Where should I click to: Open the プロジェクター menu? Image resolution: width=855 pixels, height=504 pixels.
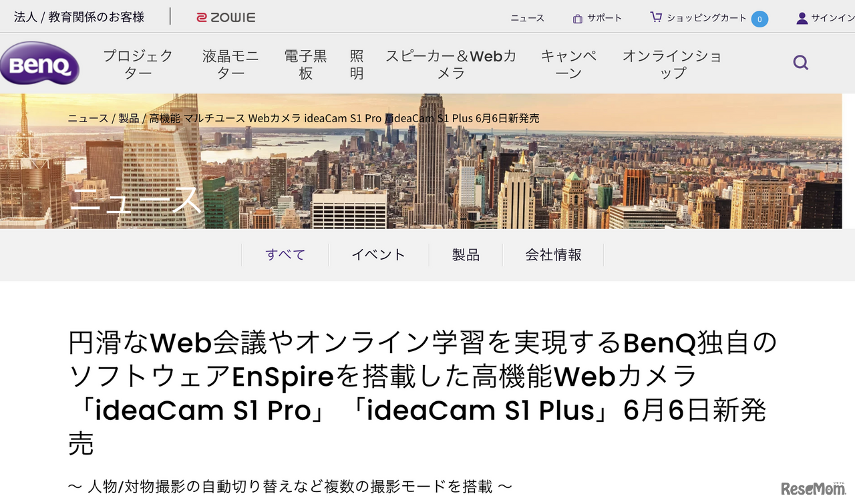tap(138, 65)
